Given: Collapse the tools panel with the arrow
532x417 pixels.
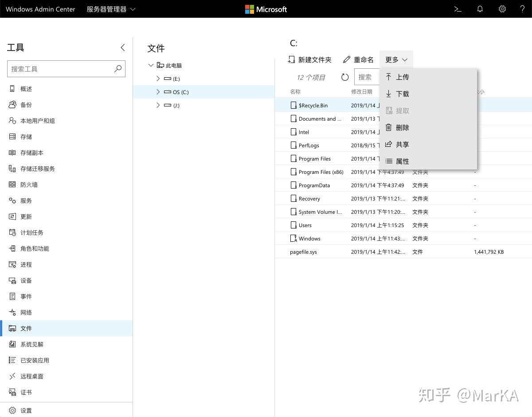Looking at the screenshot, I should [123, 47].
